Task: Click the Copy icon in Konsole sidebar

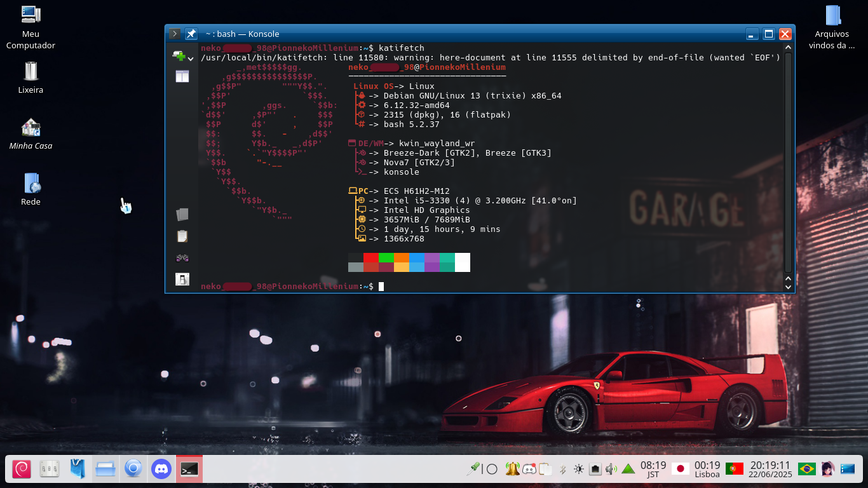Action: (182, 215)
